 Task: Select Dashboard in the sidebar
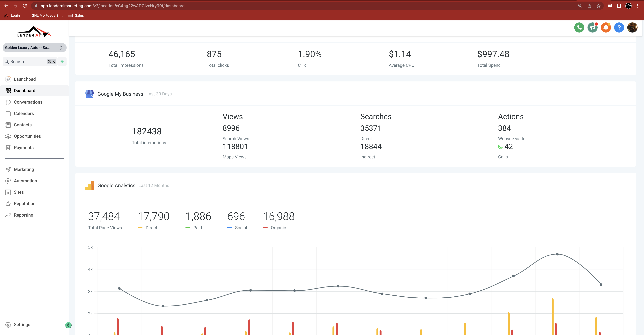34,91
